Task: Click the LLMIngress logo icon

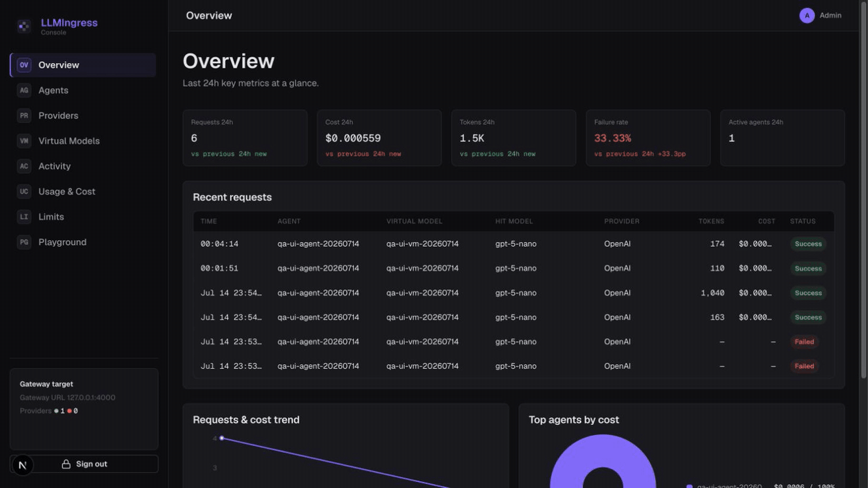Action: click(x=24, y=26)
